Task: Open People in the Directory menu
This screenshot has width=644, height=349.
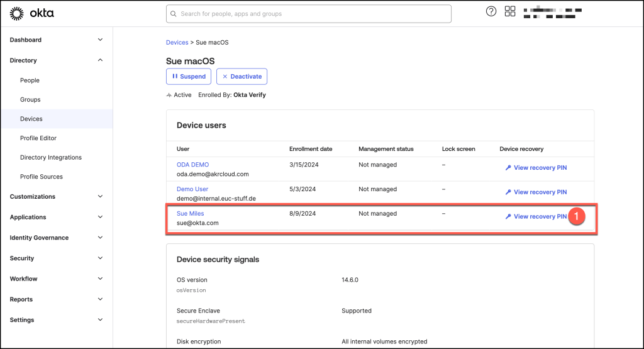Action: click(x=30, y=80)
